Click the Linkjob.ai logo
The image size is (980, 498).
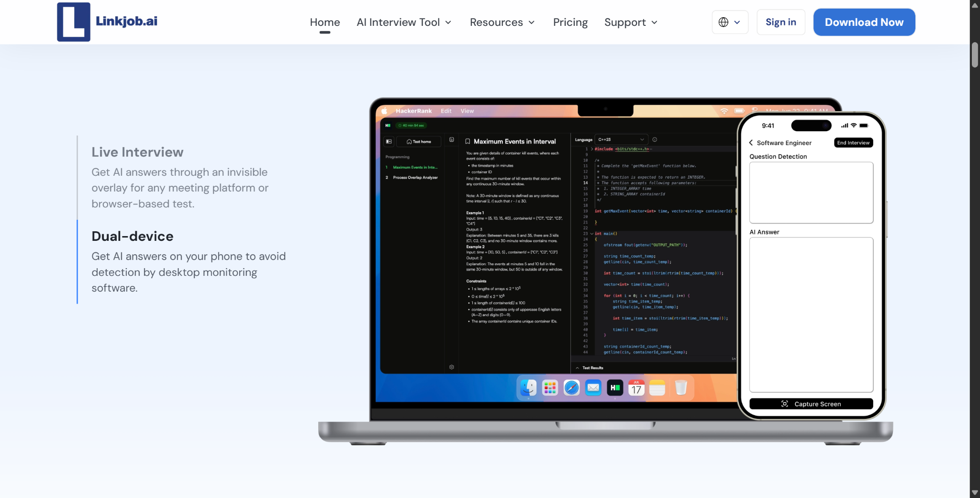pyautogui.click(x=107, y=22)
